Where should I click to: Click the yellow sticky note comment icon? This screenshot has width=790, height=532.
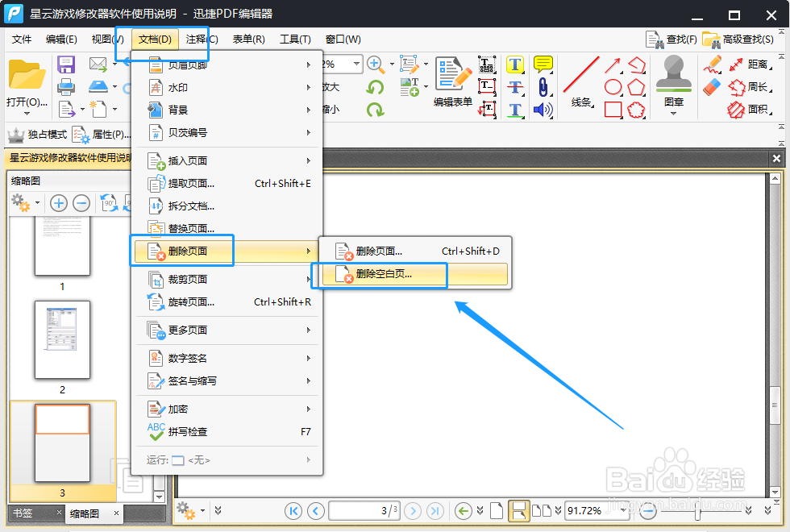pos(543,64)
